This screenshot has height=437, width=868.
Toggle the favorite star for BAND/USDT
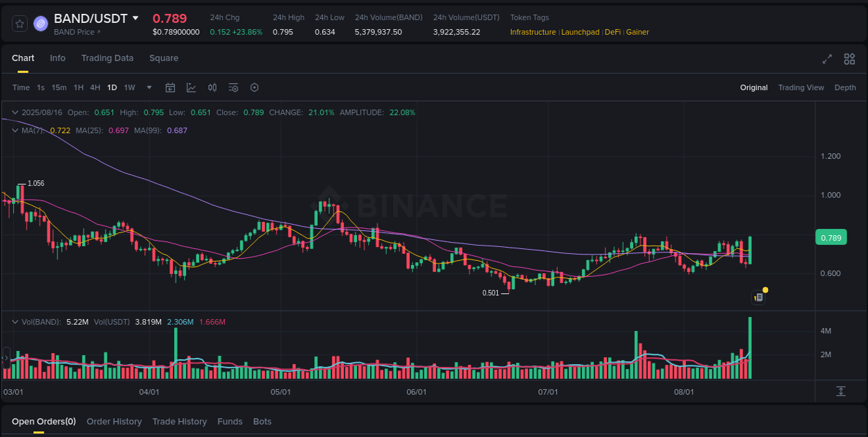(x=19, y=23)
